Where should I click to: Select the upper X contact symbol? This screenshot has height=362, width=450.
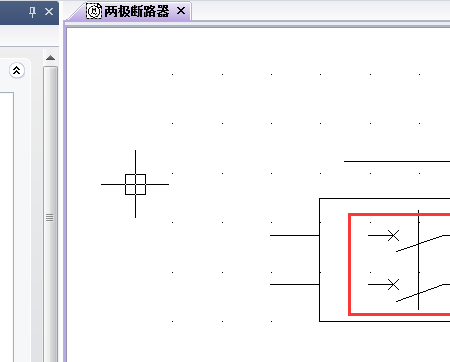tap(393, 235)
